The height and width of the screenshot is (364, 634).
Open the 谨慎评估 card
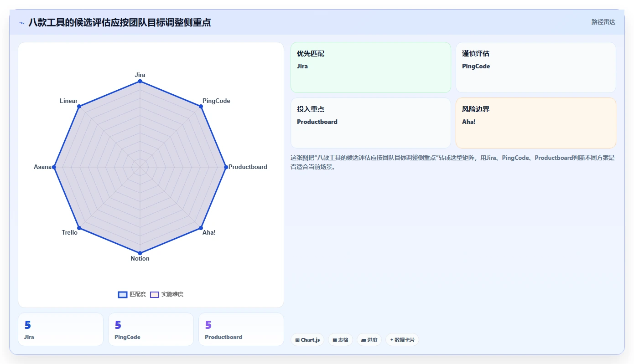pyautogui.click(x=535, y=67)
